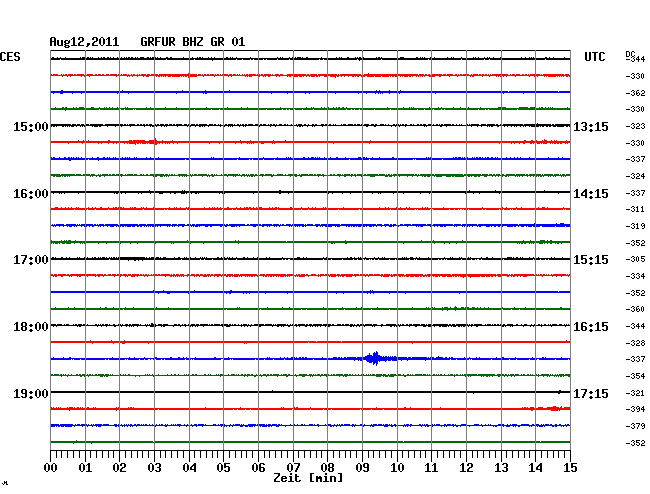Click minute tick label "15" on the time axis
The height and width of the screenshot is (494, 650).
tap(570, 468)
